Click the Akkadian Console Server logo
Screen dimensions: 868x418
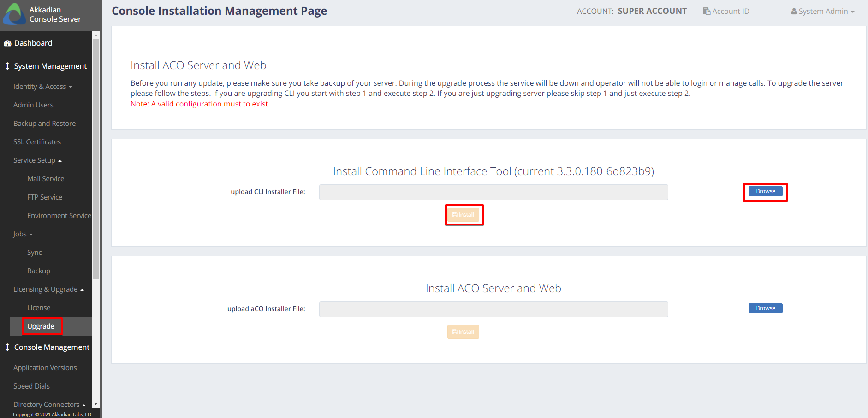(x=14, y=14)
